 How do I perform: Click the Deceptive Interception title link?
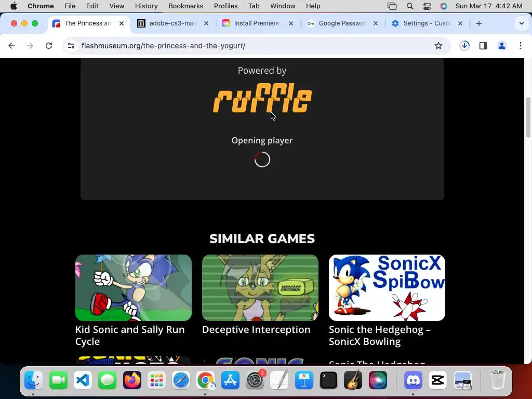coord(256,329)
